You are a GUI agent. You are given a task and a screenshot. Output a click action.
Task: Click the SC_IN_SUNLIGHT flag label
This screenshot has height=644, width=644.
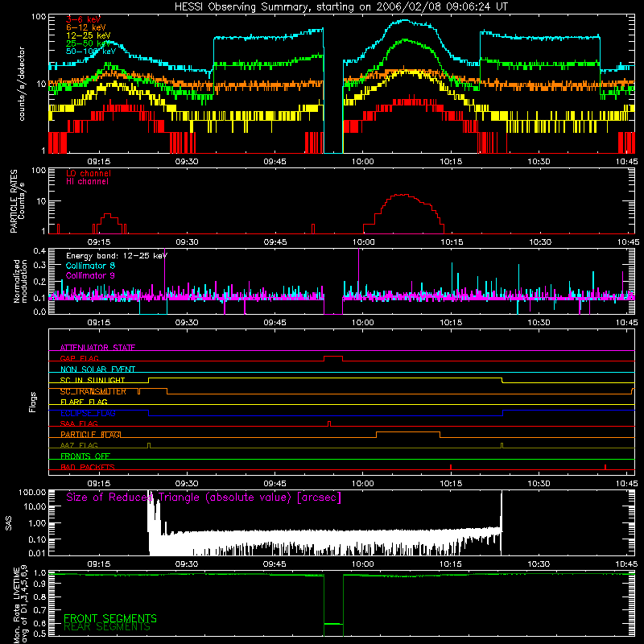[x=92, y=380]
